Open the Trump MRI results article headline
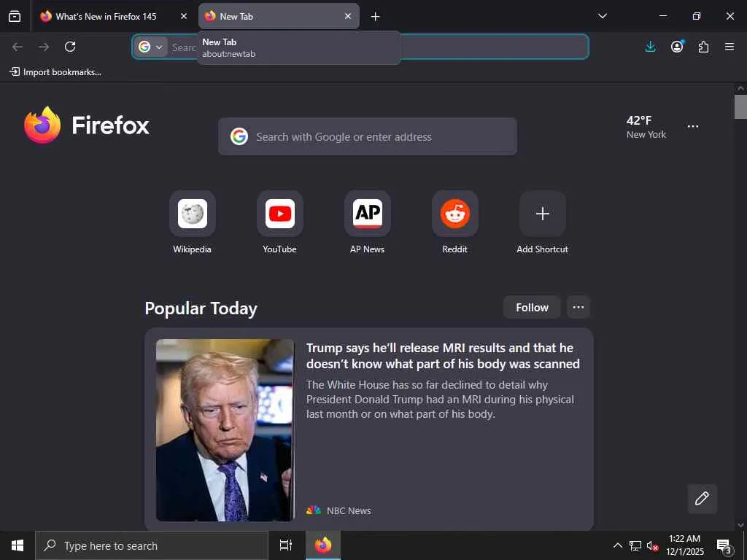 point(443,356)
